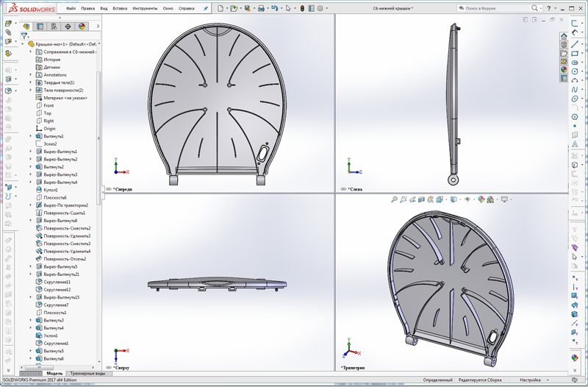
Task: Click the Print icon
Action: 262,8
